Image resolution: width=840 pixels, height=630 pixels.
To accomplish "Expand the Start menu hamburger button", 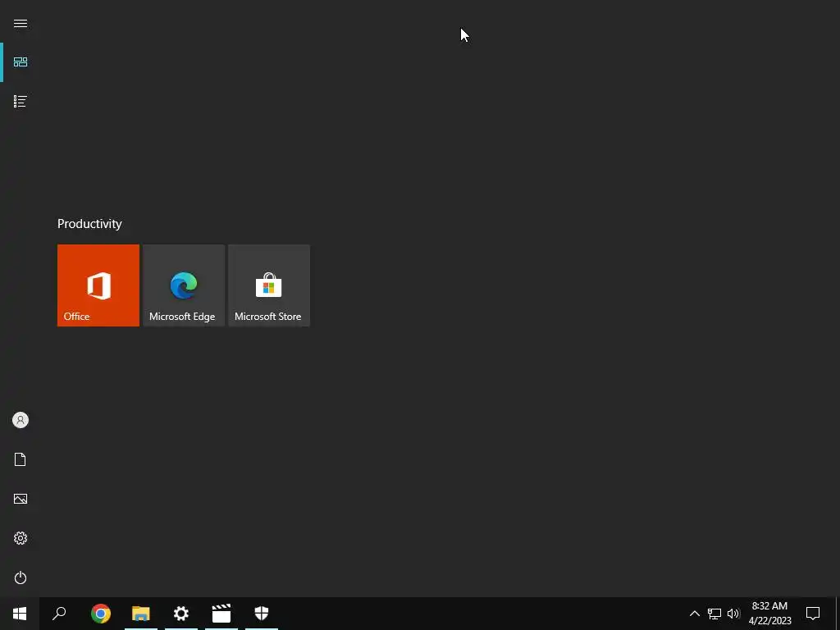I will click(21, 24).
